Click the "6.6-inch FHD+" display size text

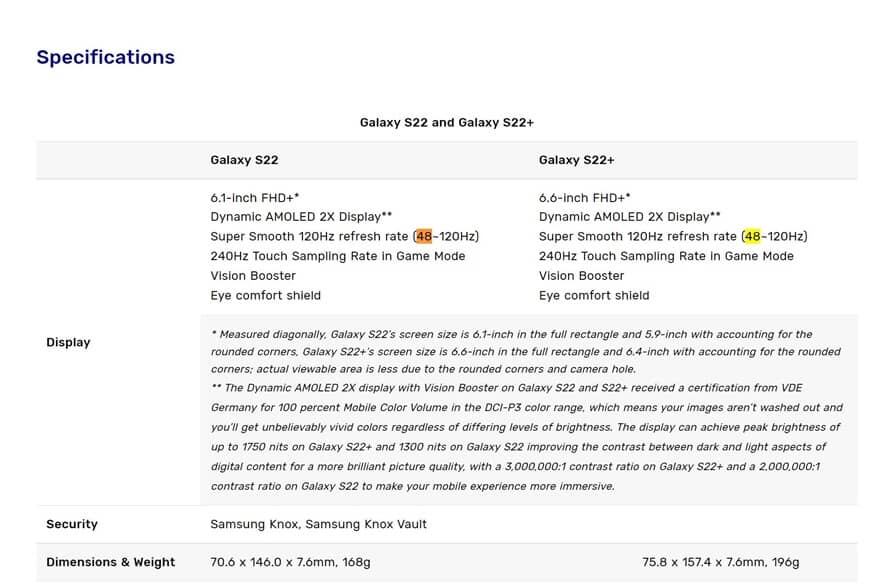point(584,198)
